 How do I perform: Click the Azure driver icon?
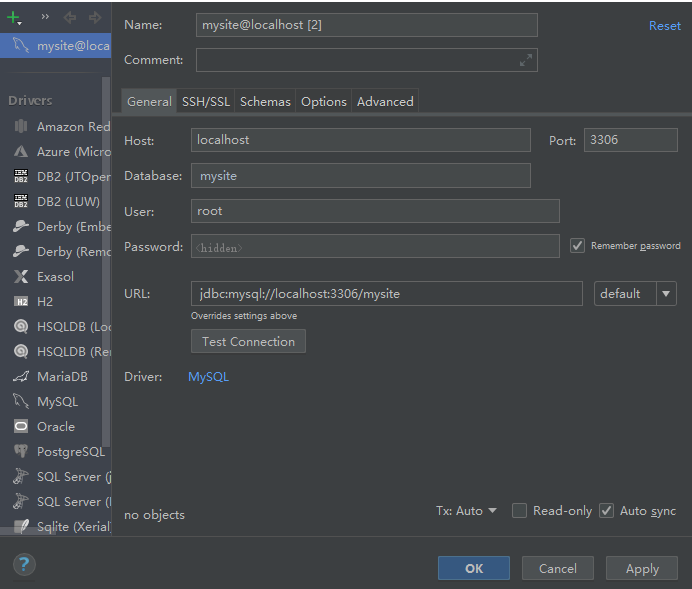click(21, 151)
